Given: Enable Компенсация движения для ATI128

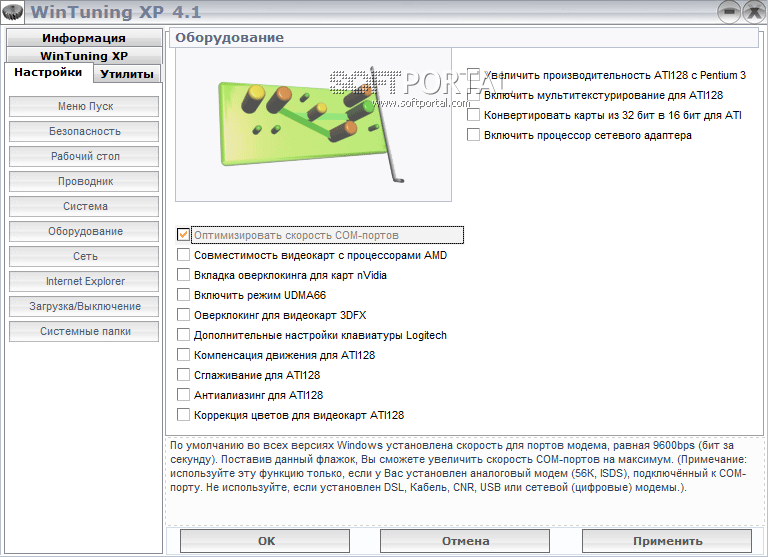Looking at the screenshot, I should [183, 355].
